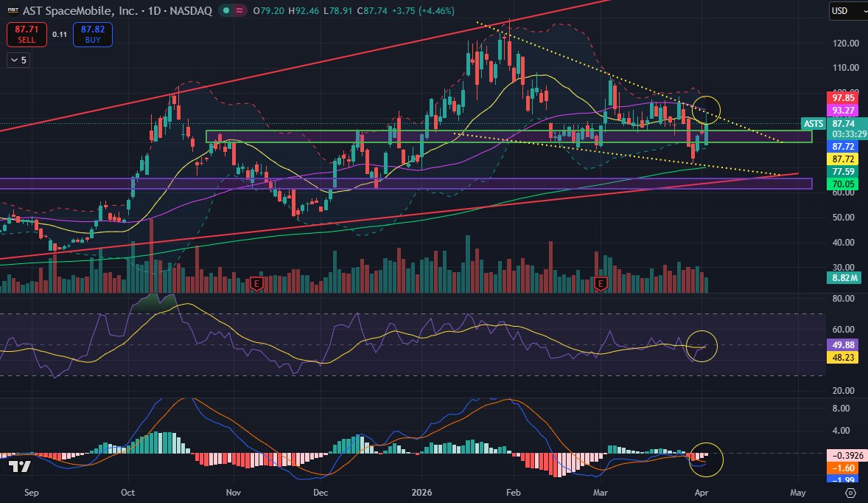Viewport: 868px width, 503px height.
Task: Click the March earnings E marker
Action: [x=601, y=284]
